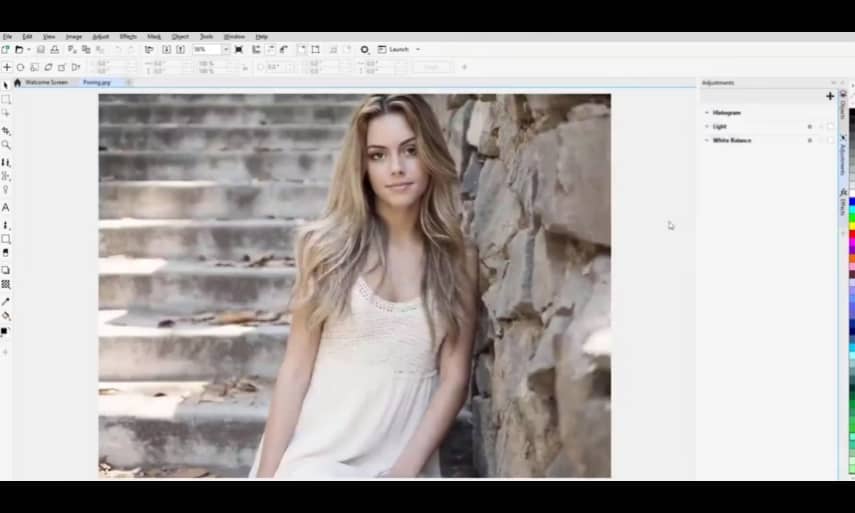Select the Rectangle Mask tool
This screenshot has width=855, height=513.
pyautogui.click(x=5, y=100)
